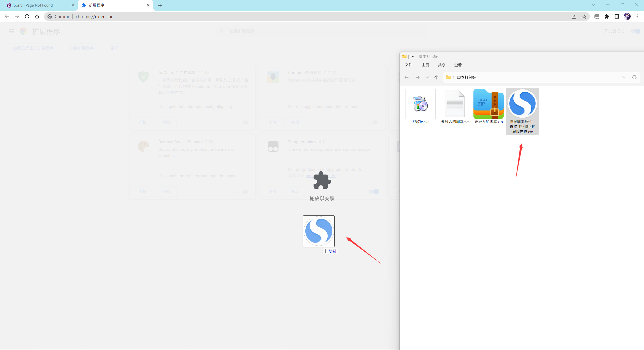Viewport: 644px width, 350px height.
Task: Click Explorer back arrow
Action: [x=407, y=77]
